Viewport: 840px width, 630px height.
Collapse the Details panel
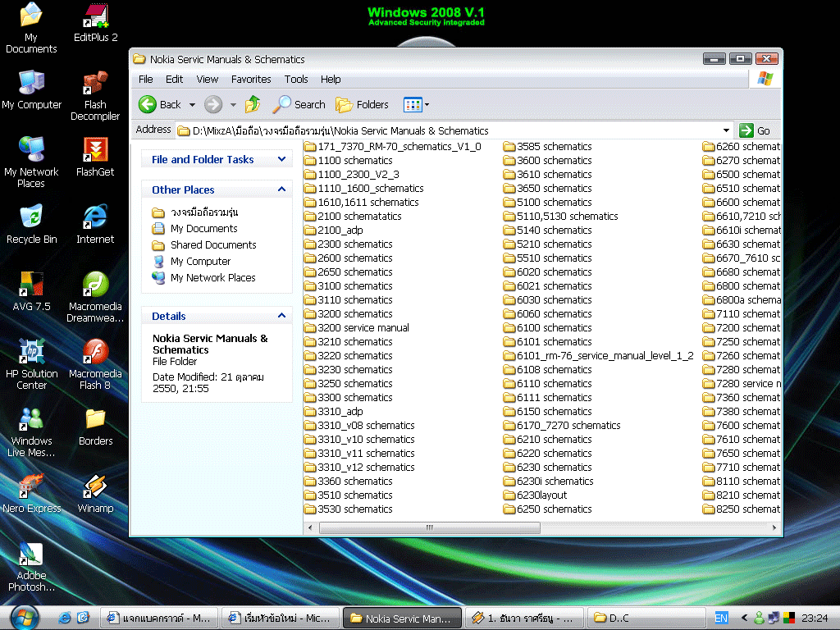pos(282,316)
